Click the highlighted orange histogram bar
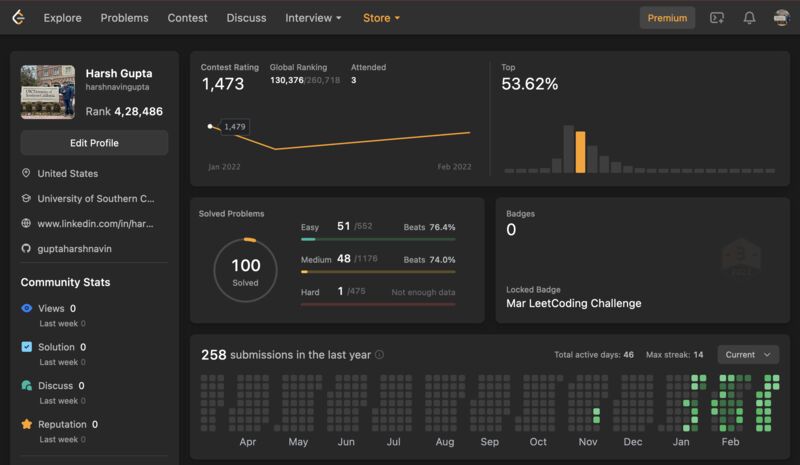The height and width of the screenshot is (465, 800). [581, 152]
